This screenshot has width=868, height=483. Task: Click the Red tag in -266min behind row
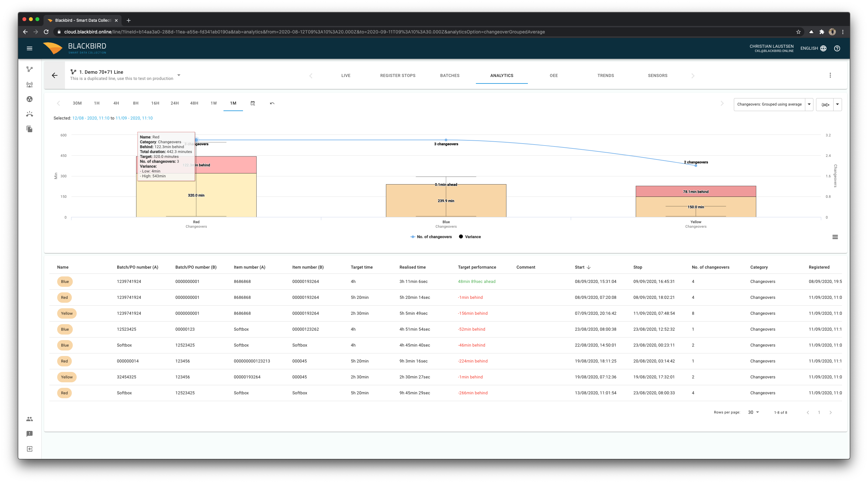(64, 393)
